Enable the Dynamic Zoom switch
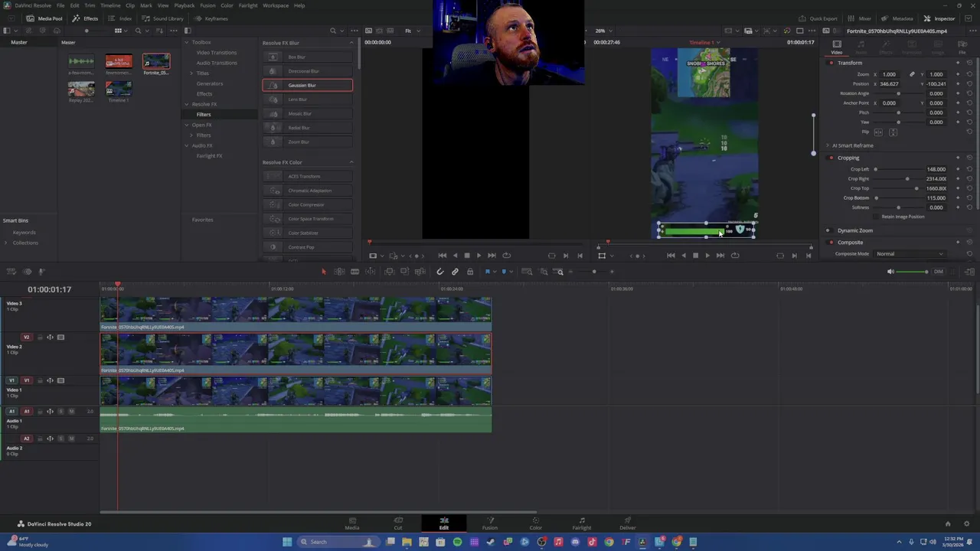 tap(828, 230)
